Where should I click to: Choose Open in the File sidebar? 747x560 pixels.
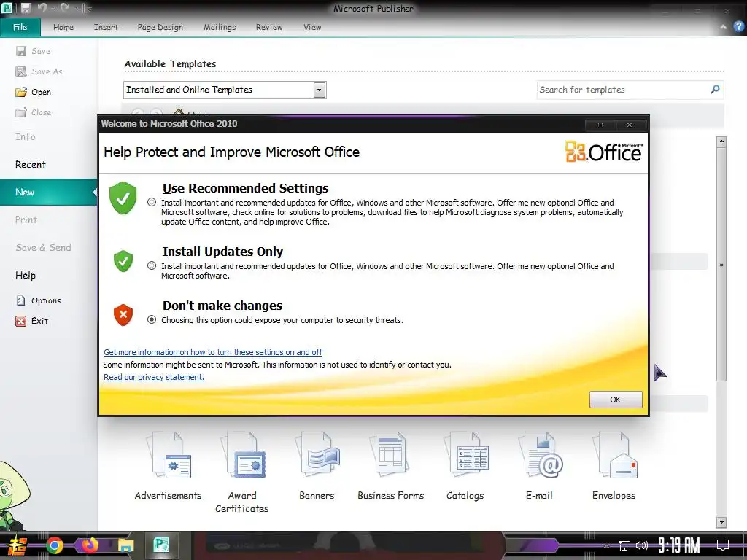(x=34, y=92)
